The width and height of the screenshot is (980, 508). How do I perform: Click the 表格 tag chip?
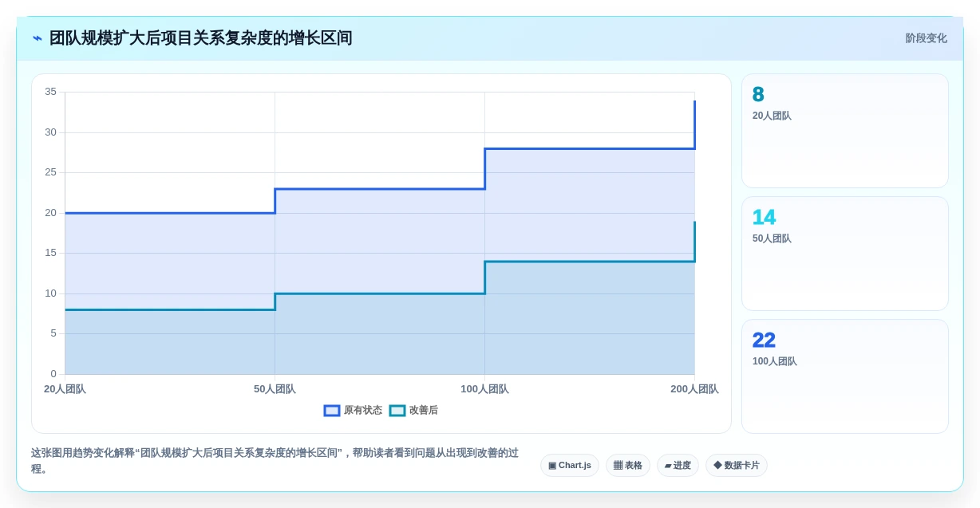pos(628,466)
